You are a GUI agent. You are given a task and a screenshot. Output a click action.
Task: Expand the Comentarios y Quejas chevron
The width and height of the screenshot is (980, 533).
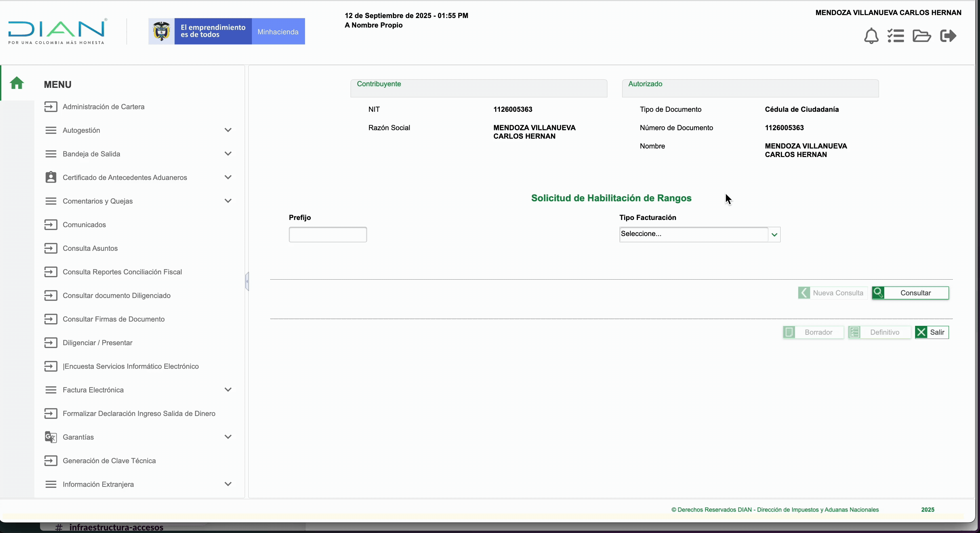(228, 201)
